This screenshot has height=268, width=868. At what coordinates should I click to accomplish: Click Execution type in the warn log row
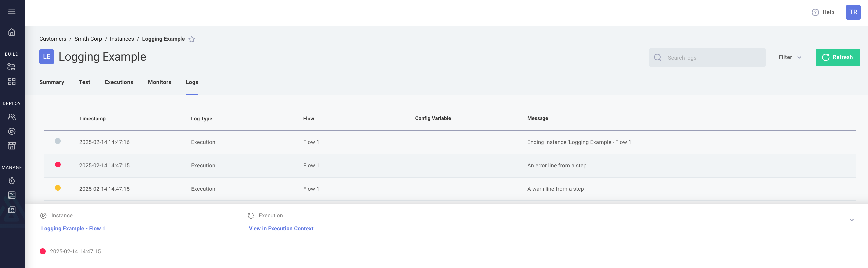(x=203, y=189)
